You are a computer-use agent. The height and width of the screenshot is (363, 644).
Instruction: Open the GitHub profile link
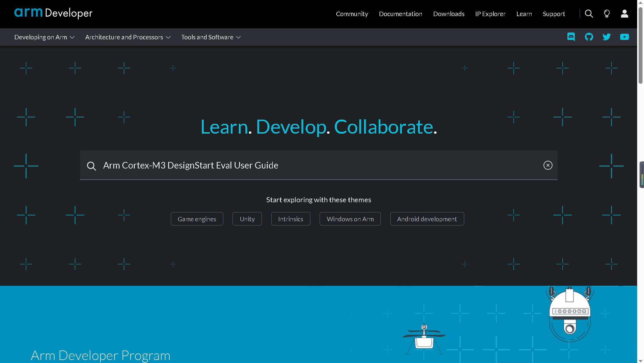(x=589, y=37)
